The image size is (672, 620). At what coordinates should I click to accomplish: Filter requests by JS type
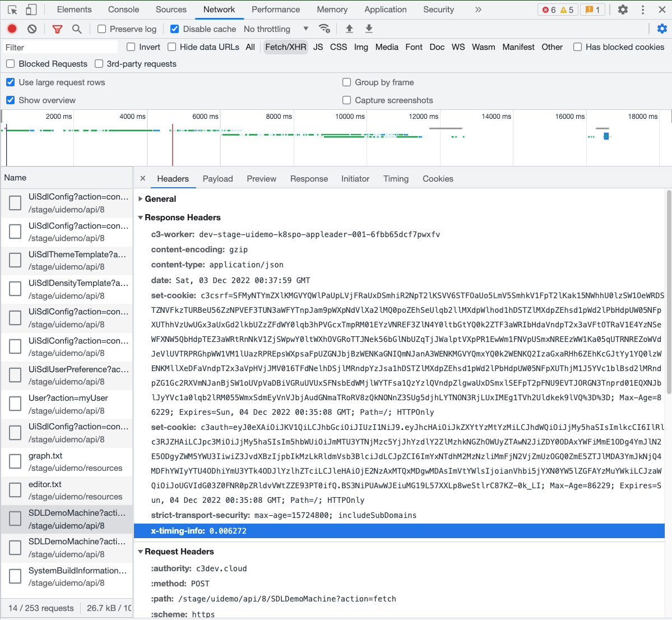318,47
